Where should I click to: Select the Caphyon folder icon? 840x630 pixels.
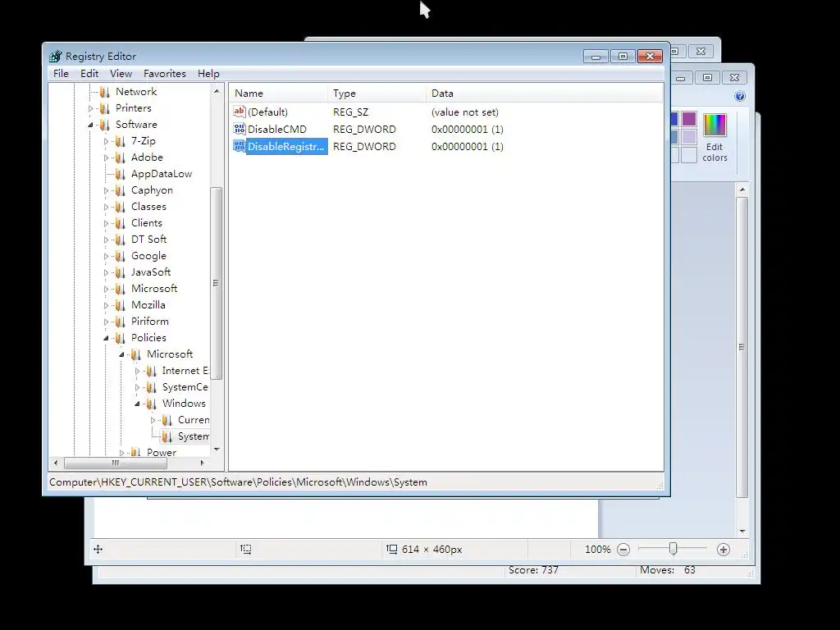[x=121, y=190]
